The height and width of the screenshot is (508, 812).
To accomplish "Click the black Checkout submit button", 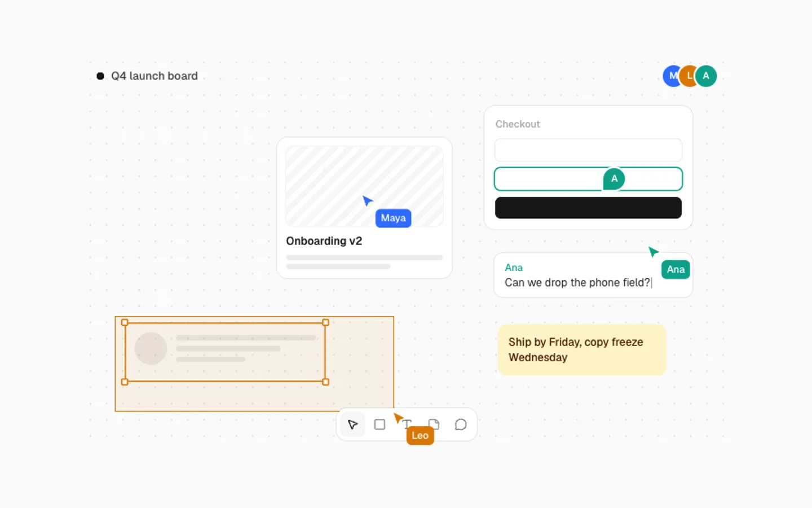I will (x=588, y=208).
